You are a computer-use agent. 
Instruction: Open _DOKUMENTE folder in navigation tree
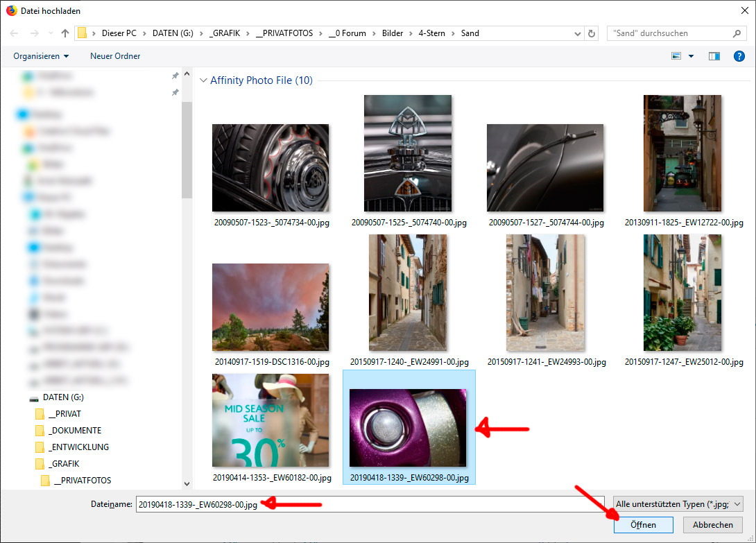pyautogui.click(x=75, y=430)
